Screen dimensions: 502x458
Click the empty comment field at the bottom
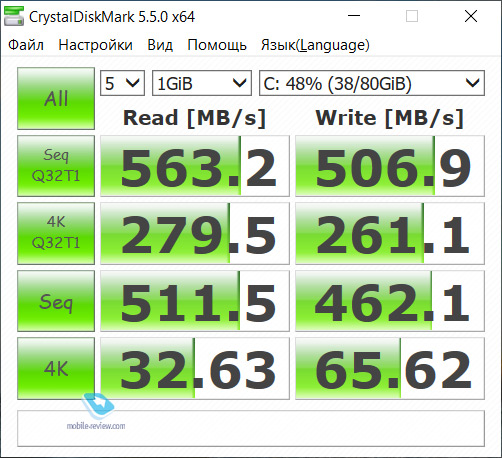(x=251, y=428)
